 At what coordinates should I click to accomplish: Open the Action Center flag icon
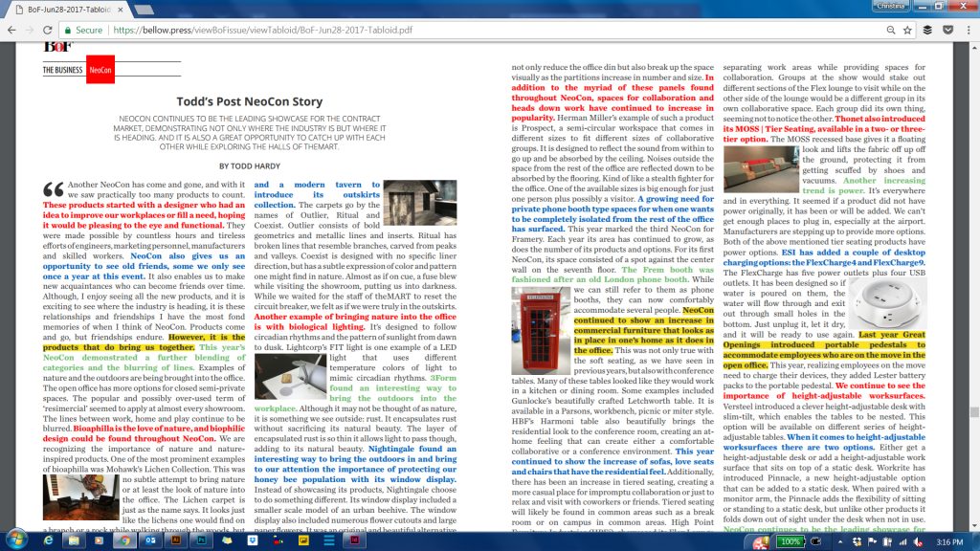pos(873,541)
